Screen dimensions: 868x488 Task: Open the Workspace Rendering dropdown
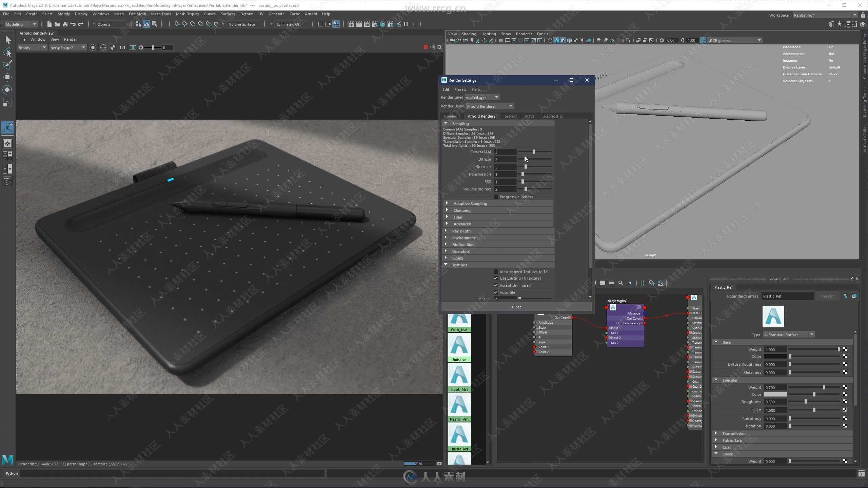(x=825, y=15)
